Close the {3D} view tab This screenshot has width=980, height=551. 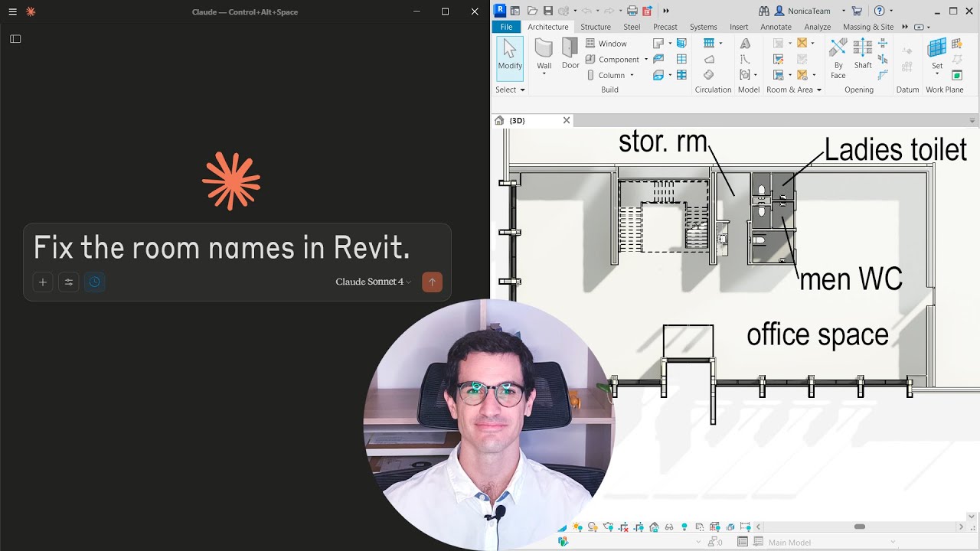pos(567,120)
